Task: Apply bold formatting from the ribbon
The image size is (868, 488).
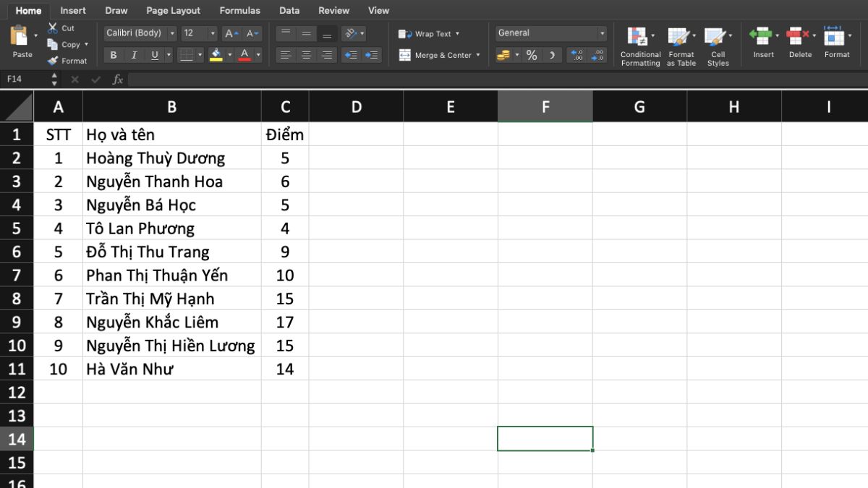Action: tap(113, 54)
